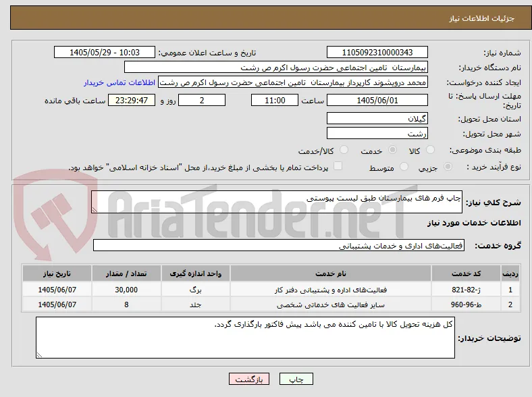Click the نام خدمت column header

pos(331,273)
